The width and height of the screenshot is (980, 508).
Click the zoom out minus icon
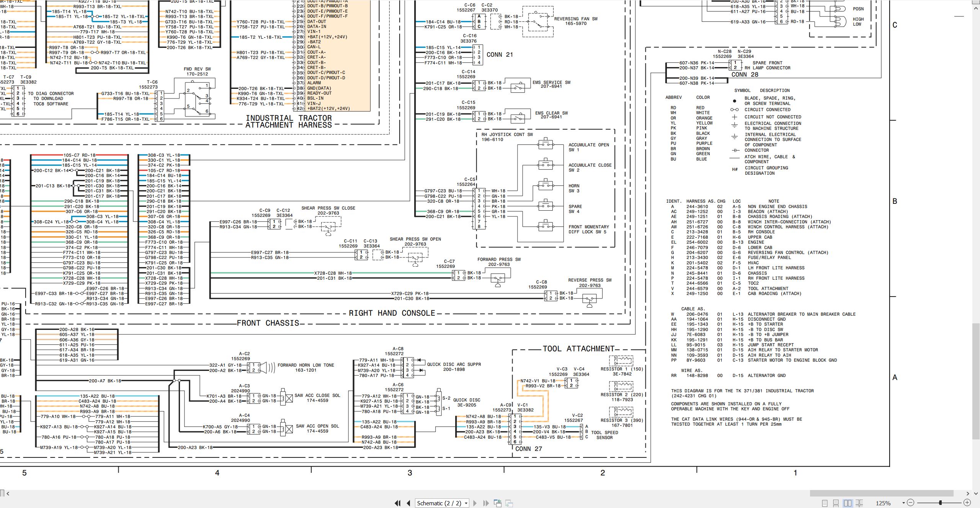pyautogui.click(x=911, y=503)
